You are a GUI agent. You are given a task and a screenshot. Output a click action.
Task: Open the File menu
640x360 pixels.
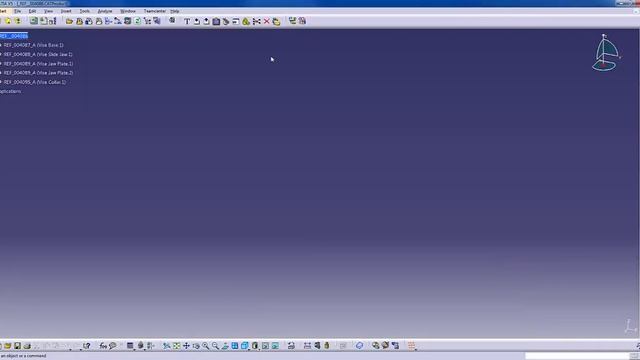[17, 11]
